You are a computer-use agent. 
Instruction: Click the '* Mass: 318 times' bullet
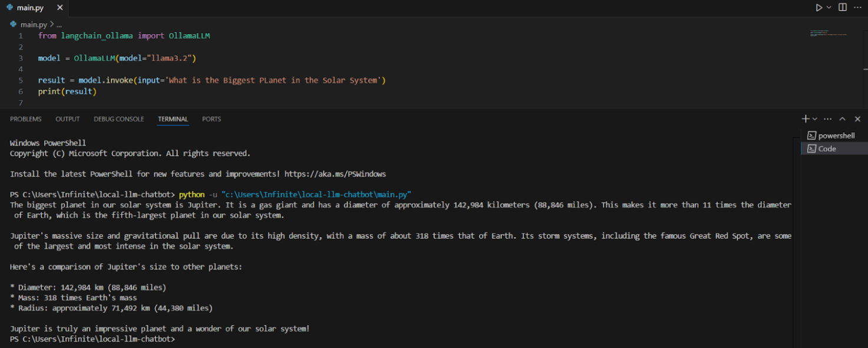click(x=74, y=298)
